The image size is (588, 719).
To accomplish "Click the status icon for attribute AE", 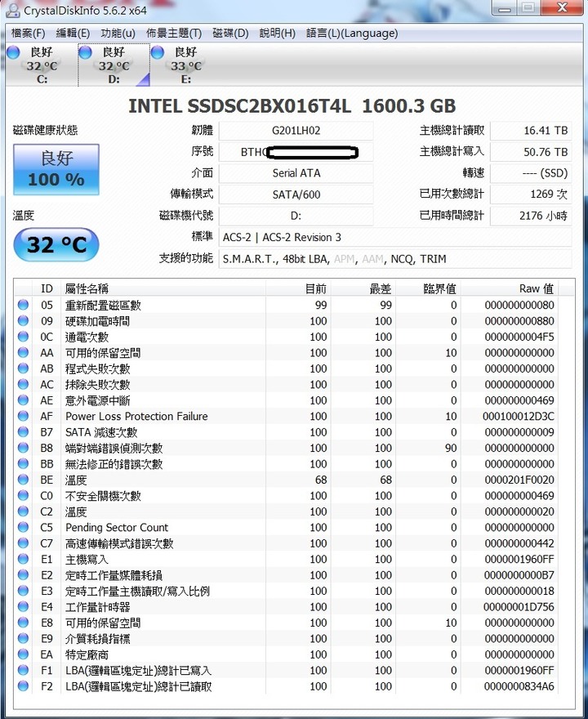I will [23, 400].
